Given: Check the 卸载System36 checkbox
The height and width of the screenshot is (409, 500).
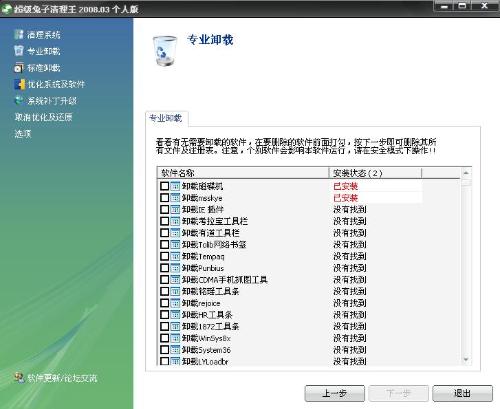Looking at the screenshot, I should (x=164, y=350).
